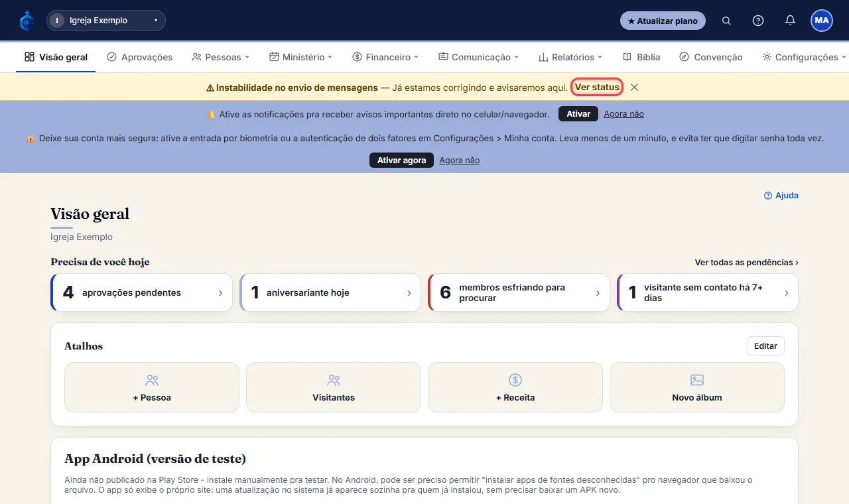
Task: Click the Editar button in Atalhos
Action: point(765,346)
